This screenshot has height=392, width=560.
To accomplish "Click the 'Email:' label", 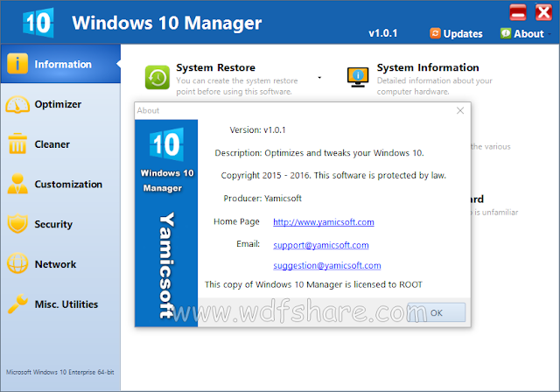I will tap(248, 244).
